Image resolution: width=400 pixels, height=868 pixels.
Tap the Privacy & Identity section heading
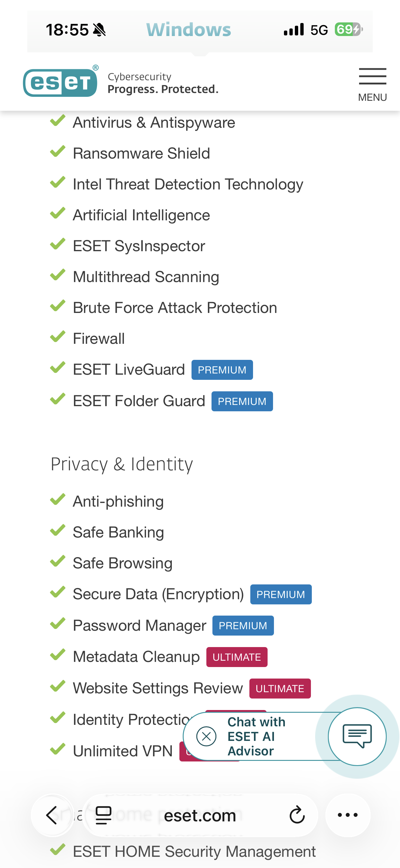122,464
